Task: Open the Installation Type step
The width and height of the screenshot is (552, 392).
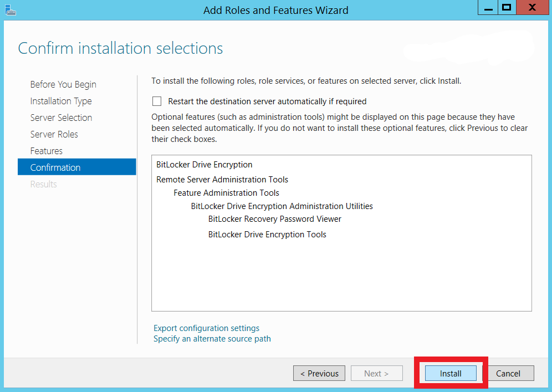Action: click(x=61, y=101)
